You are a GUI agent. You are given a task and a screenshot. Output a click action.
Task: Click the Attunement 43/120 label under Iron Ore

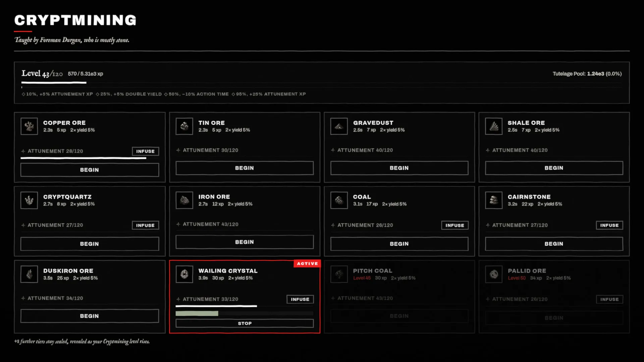211,224
